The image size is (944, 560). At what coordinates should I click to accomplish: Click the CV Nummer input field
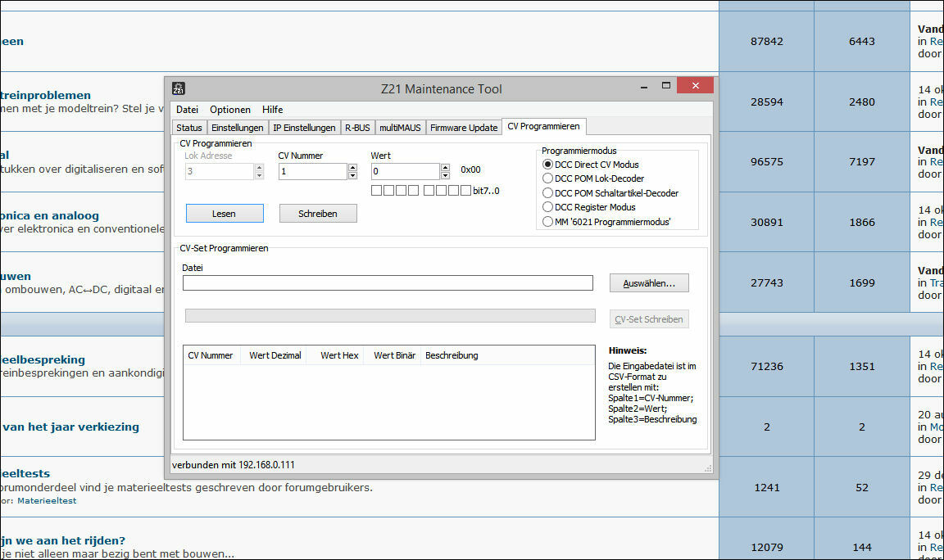pos(313,171)
